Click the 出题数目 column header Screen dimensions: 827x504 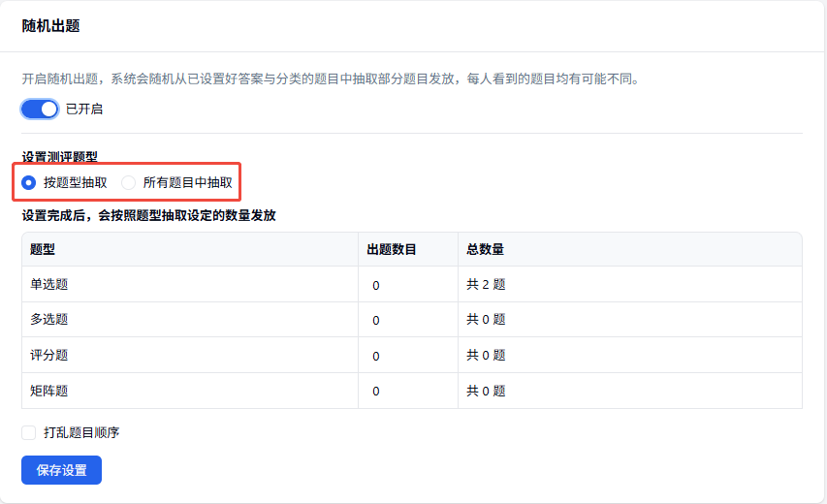[x=391, y=249]
